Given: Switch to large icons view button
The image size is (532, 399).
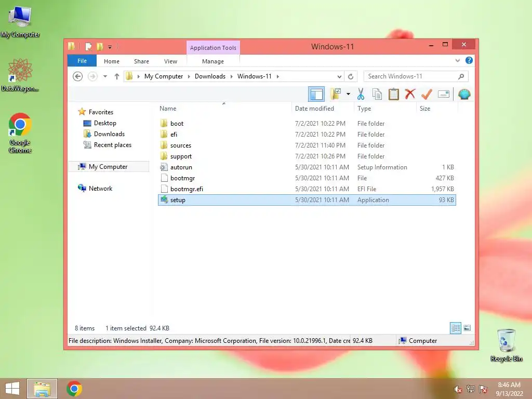Looking at the screenshot, I should 467,328.
